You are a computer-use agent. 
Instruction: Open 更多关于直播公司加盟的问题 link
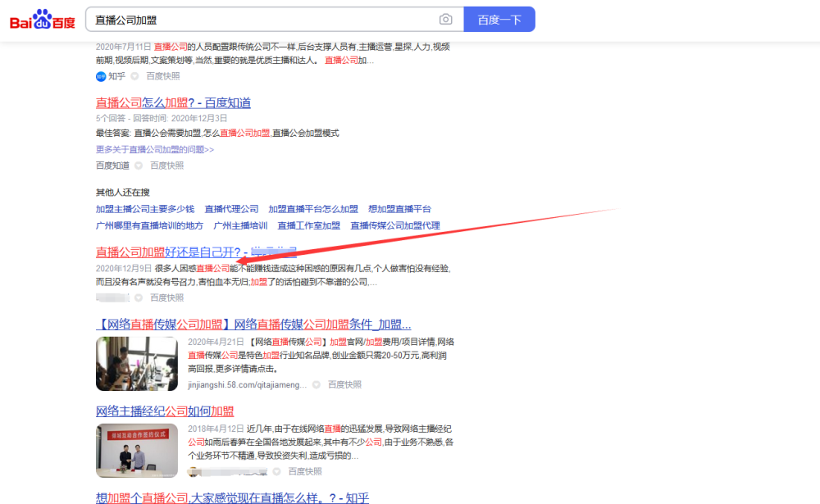tap(155, 149)
